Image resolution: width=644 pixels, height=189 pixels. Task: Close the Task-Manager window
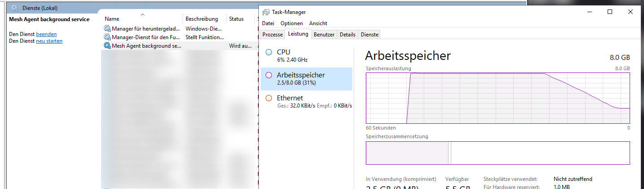(631, 12)
